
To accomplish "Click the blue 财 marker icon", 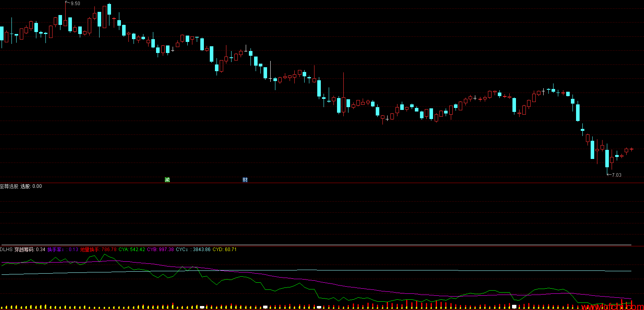I will point(245,180).
